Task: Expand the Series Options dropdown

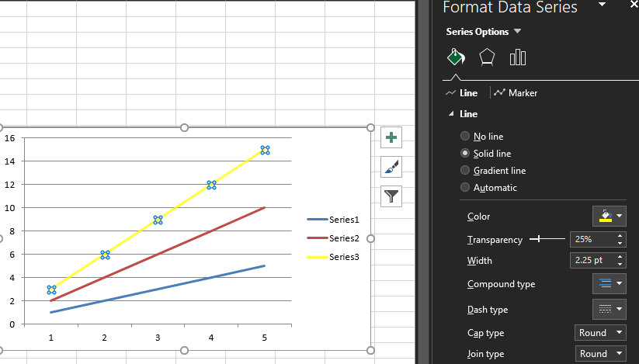Action: click(518, 31)
